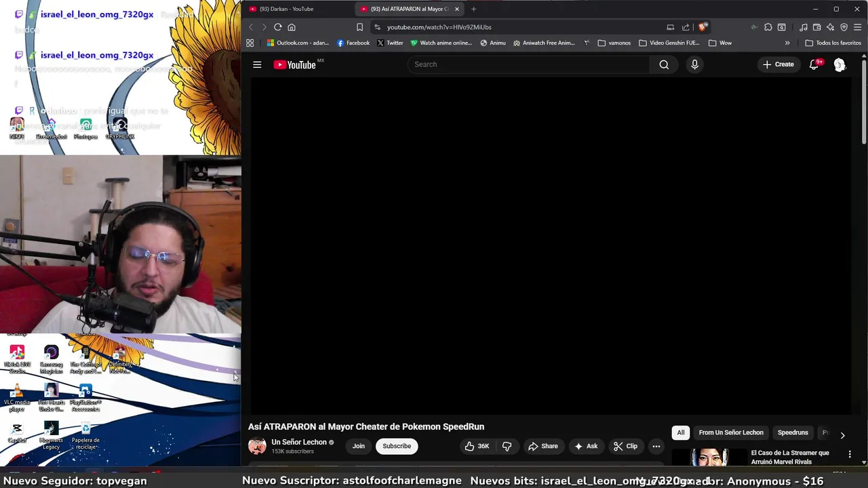Open the Aniwatch Free Anime bookmark
The width and height of the screenshot is (868, 488).
(x=544, y=43)
